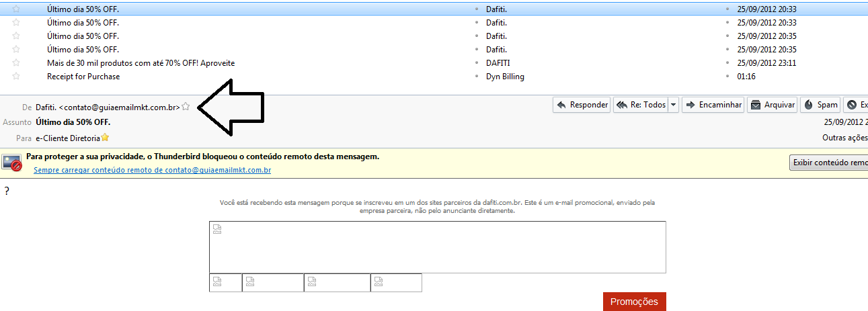Click the 25/09/2012 23:11 date cell
This screenshot has width=868, height=311.
click(766, 63)
